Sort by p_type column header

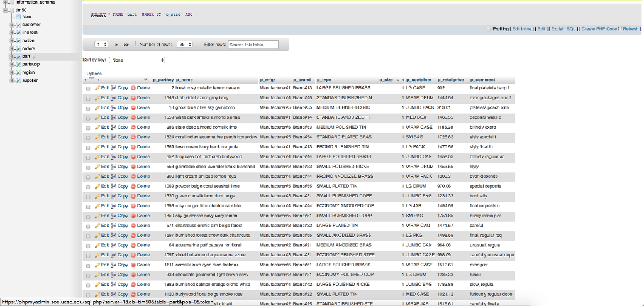pos(324,80)
